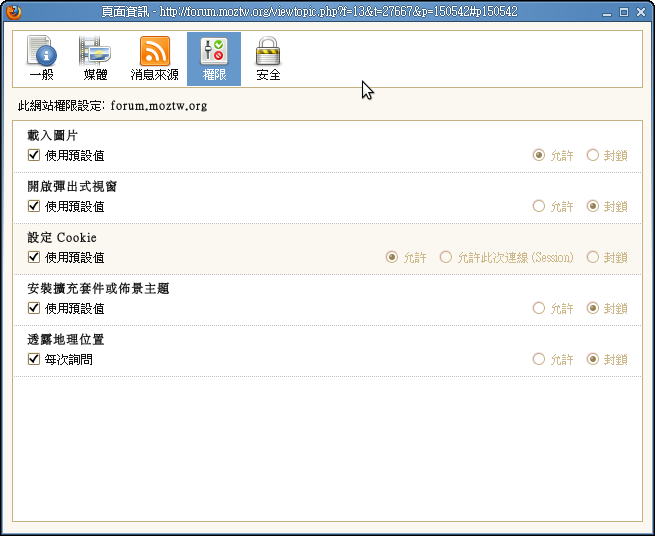
Task: Maximize the 頁面資訊 window
Action: tap(624, 12)
